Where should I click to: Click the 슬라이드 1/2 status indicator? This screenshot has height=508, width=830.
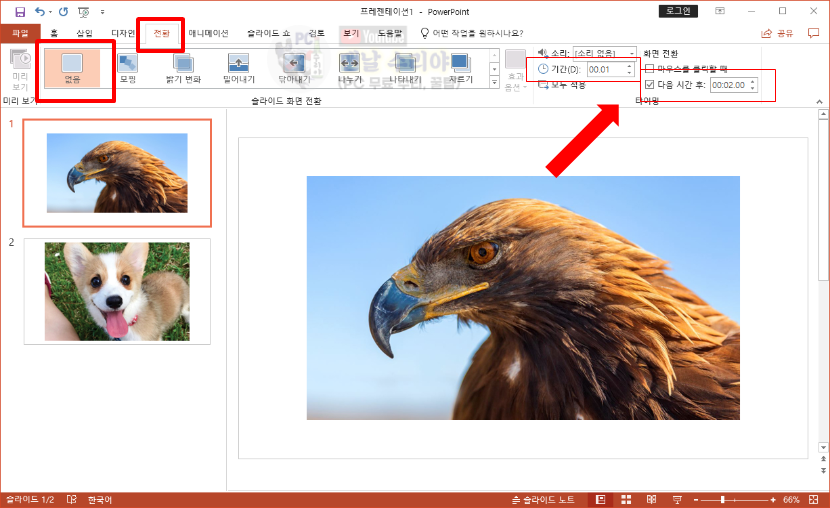30,500
